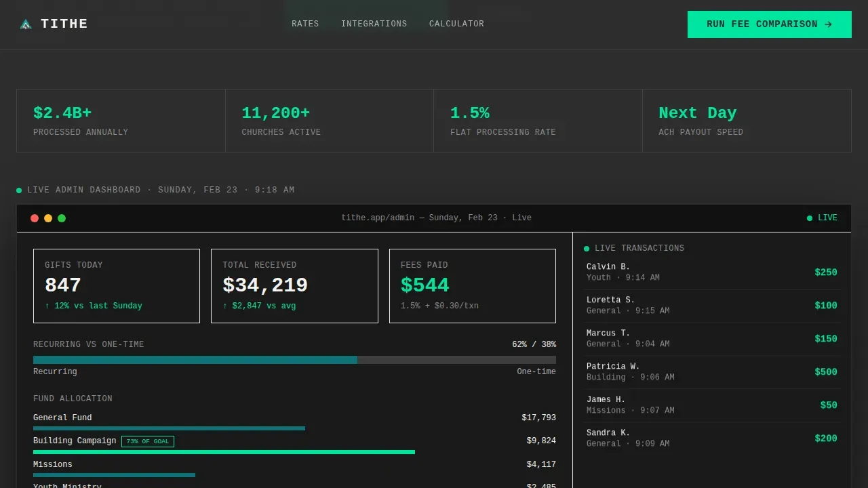This screenshot has height=488, width=868.
Task: Click the $500 amount for Patricia W.
Action: pyautogui.click(x=826, y=372)
